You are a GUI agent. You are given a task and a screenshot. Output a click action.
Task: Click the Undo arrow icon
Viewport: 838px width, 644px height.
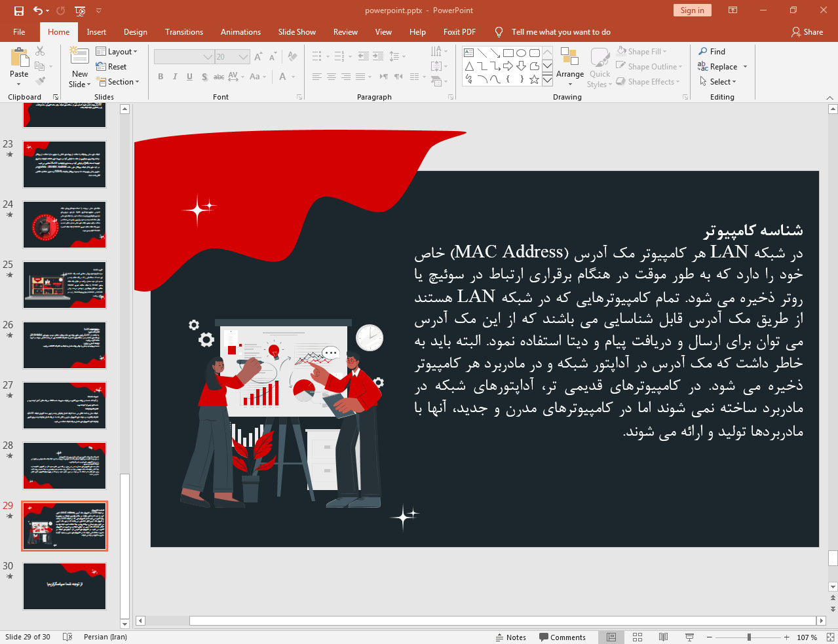click(37, 10)
